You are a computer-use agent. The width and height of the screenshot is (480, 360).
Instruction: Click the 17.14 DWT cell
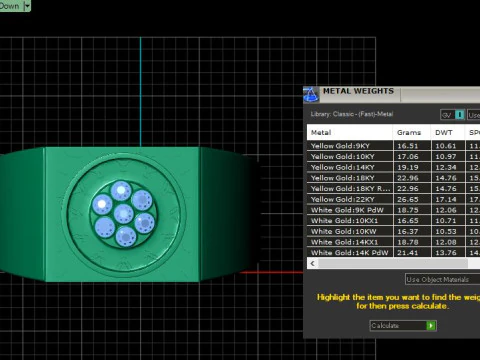click(x=448, y=199)
